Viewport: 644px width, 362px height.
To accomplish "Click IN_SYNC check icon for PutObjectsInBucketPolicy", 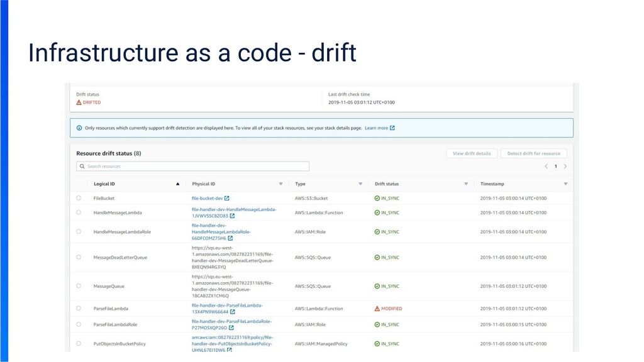I will [377, 344].
